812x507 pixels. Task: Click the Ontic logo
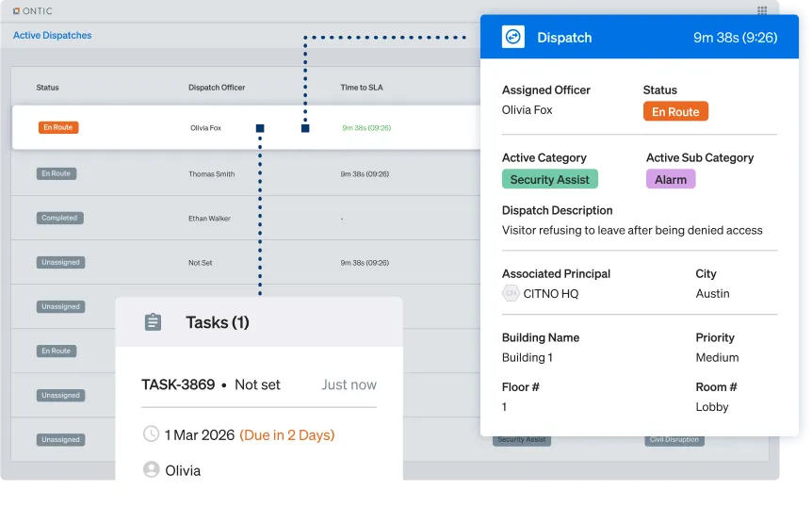(32, 11)
